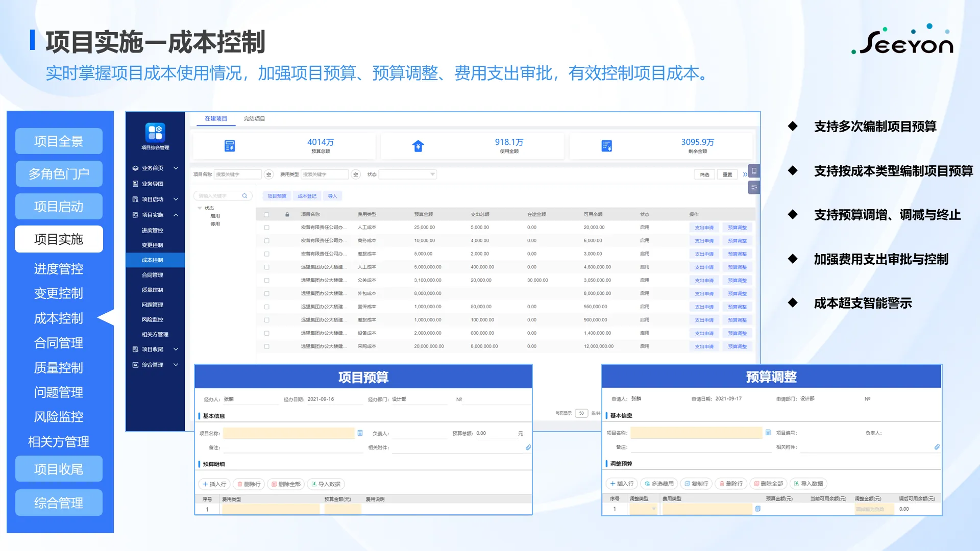Image resolution: width=980 pixels, height=551 pixels.
Task: Click the 使用金额 yen arrow icon
Action: pos(418,146)
